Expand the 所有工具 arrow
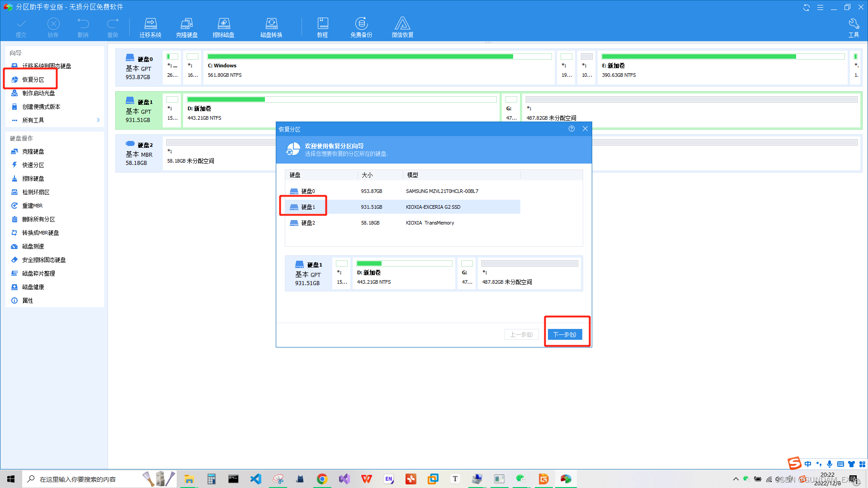 point(98,120)
